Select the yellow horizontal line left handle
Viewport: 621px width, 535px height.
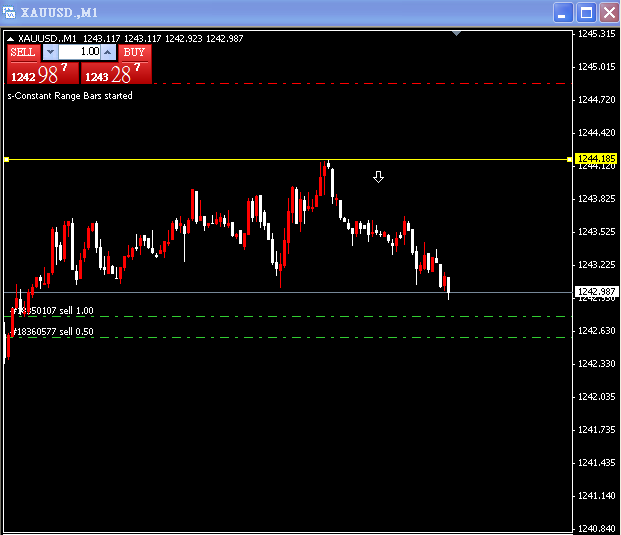point(6,159)
